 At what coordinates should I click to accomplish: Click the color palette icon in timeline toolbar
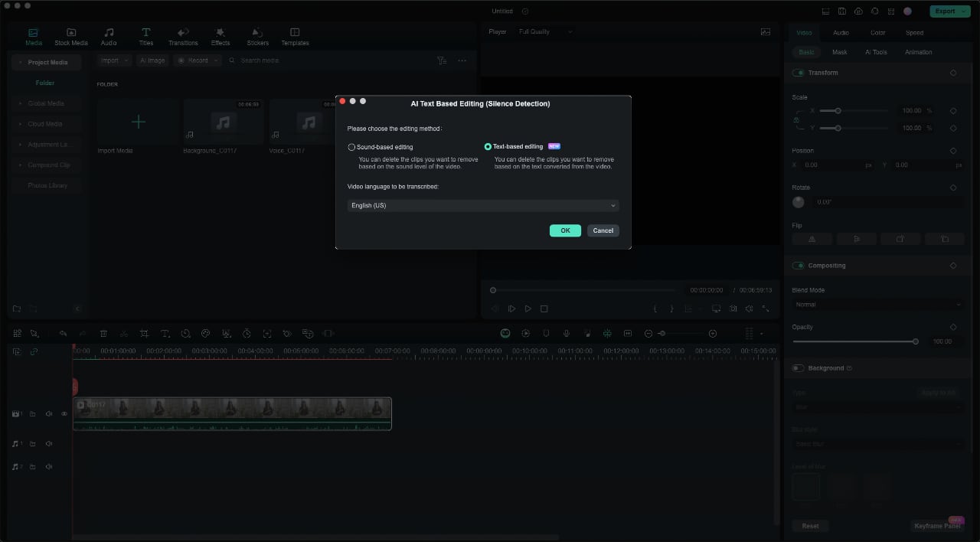pos(206,334)
